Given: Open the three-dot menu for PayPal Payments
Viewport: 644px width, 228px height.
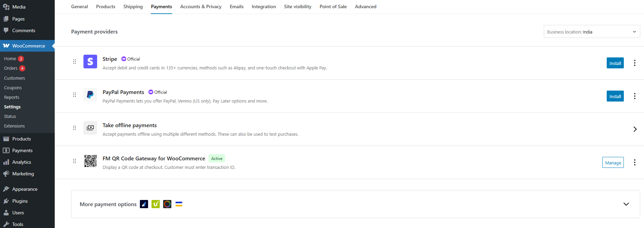Looking at the screenshot, I should [x=634, y=96].
